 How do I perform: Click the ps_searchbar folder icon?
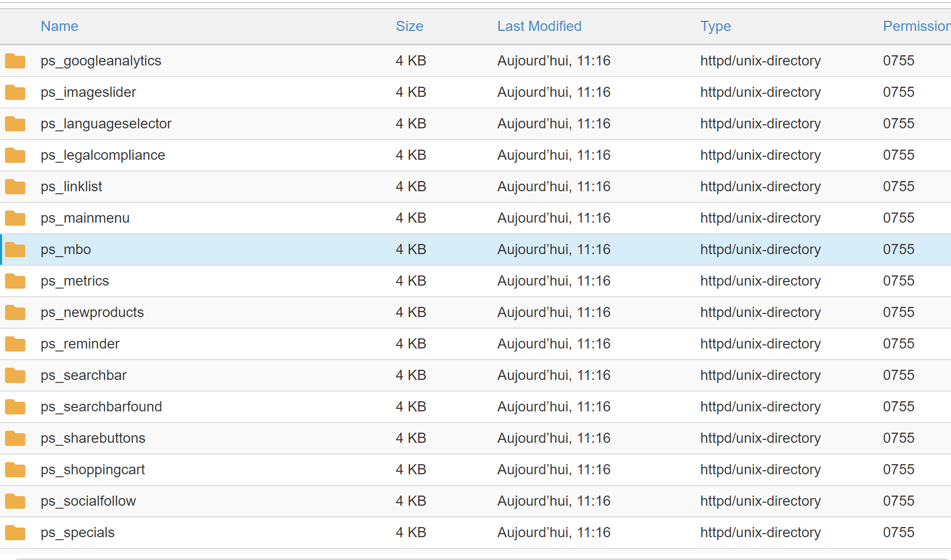[15, 375]
